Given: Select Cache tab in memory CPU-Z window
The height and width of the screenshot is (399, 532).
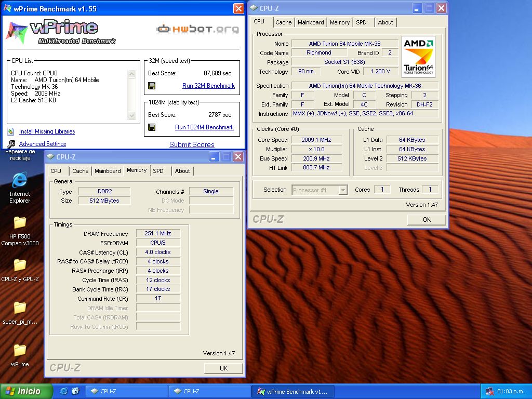Looking at the screenshot, I should tap(81, 171).
